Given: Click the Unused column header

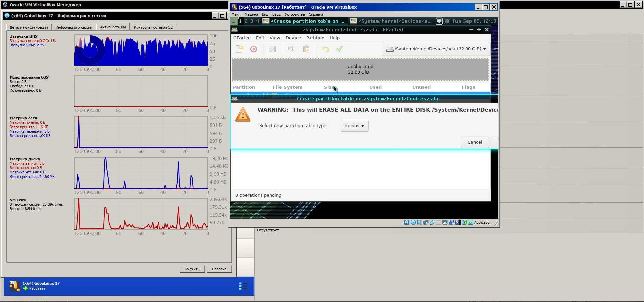Looking at the screenshot, I should click(x=421, y=87).
